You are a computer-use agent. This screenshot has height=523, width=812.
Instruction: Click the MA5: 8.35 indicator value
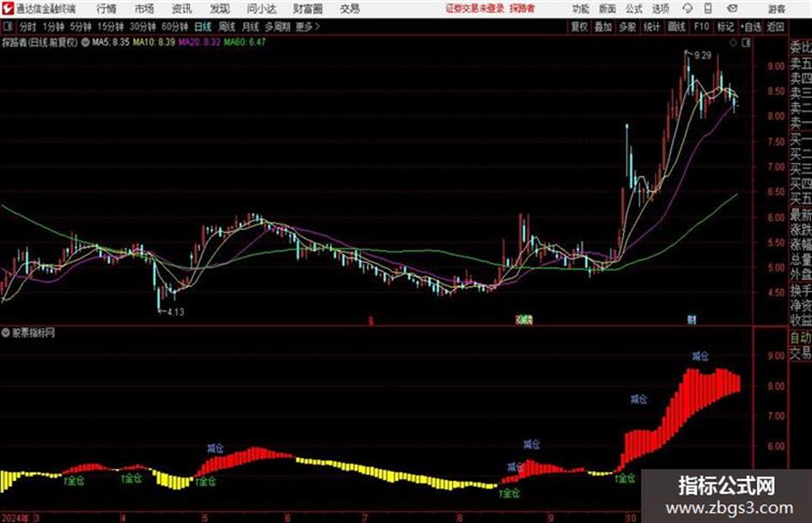[111, 42]
